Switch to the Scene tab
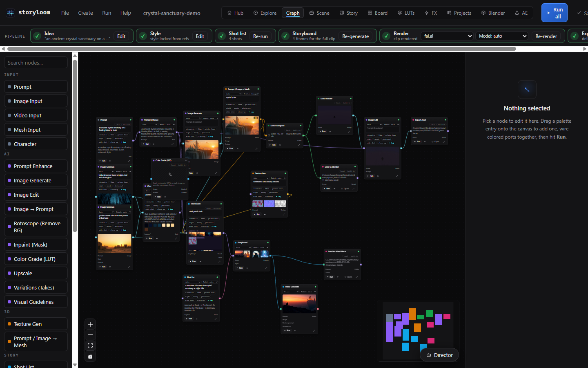The image size is (588, 368). click(x=319, y=13)
